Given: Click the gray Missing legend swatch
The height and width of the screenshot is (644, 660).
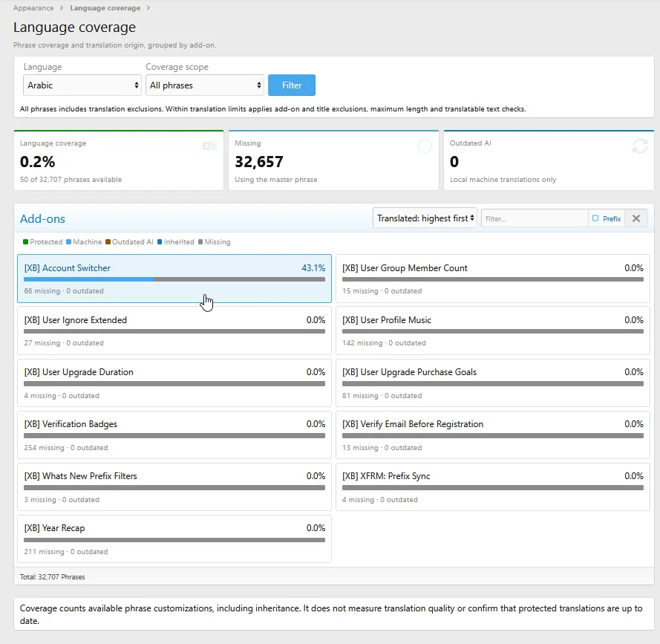Looking at the screenshot, I should (x=200, y=241).
